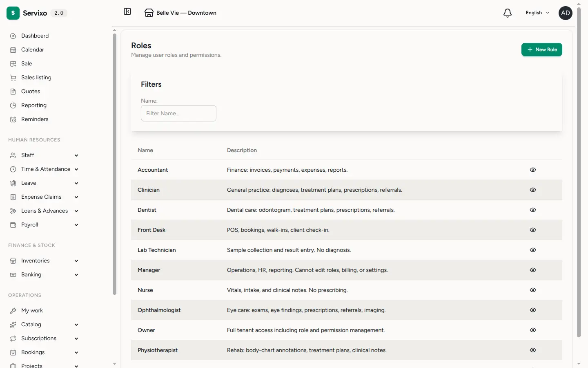Viewport: 588px width, 368px height.
Task: Create a New Role
Action: (x=542, y=49)
